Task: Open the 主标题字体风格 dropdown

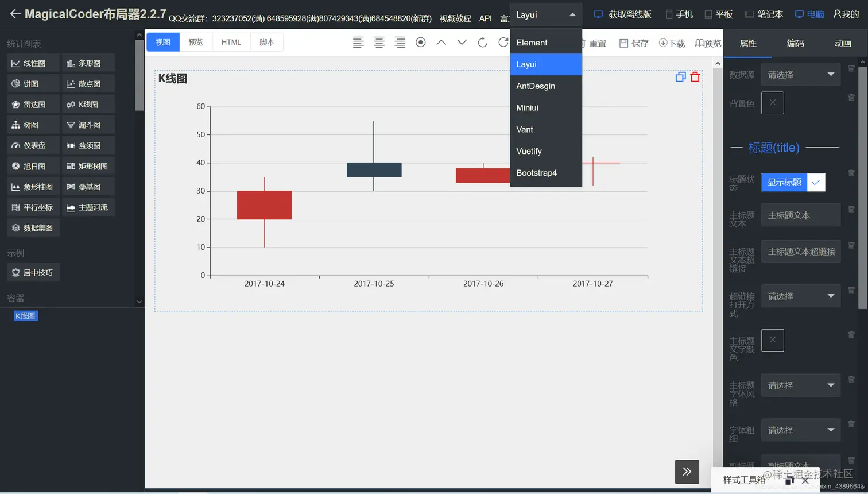Action: coord(801,385)
